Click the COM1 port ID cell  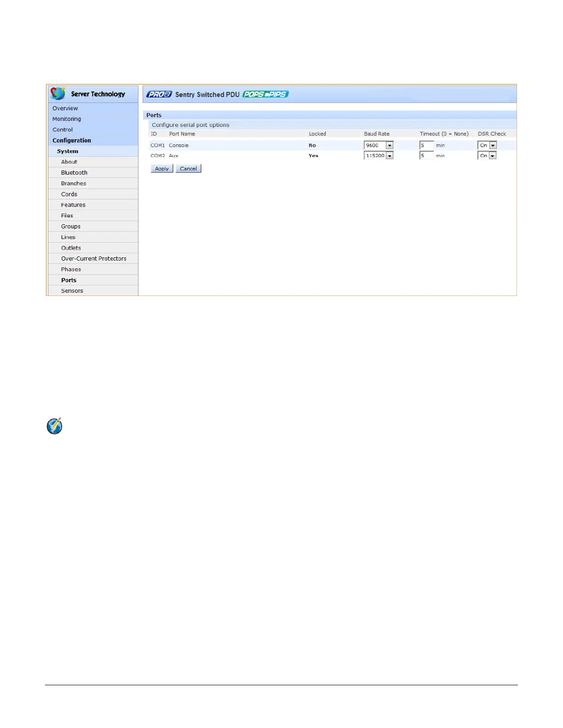tap(157, 145)
